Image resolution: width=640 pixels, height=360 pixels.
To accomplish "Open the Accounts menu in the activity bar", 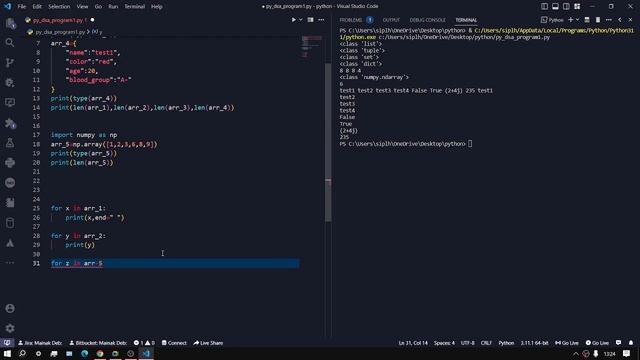I will point(10,308).
